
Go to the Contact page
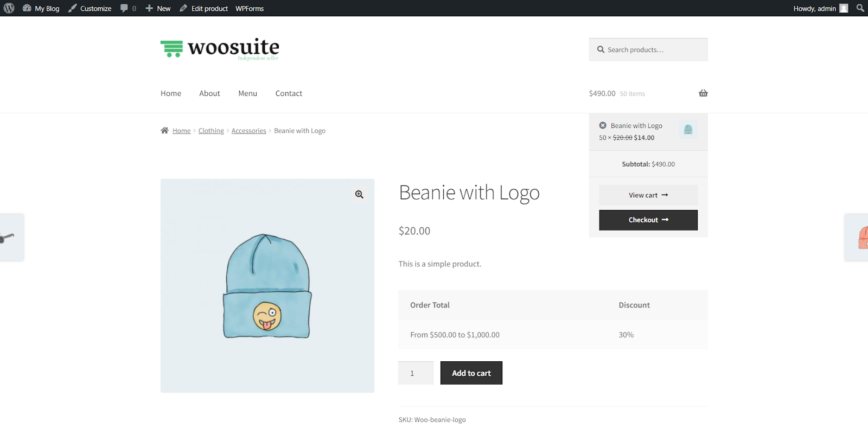pos(289,93)
